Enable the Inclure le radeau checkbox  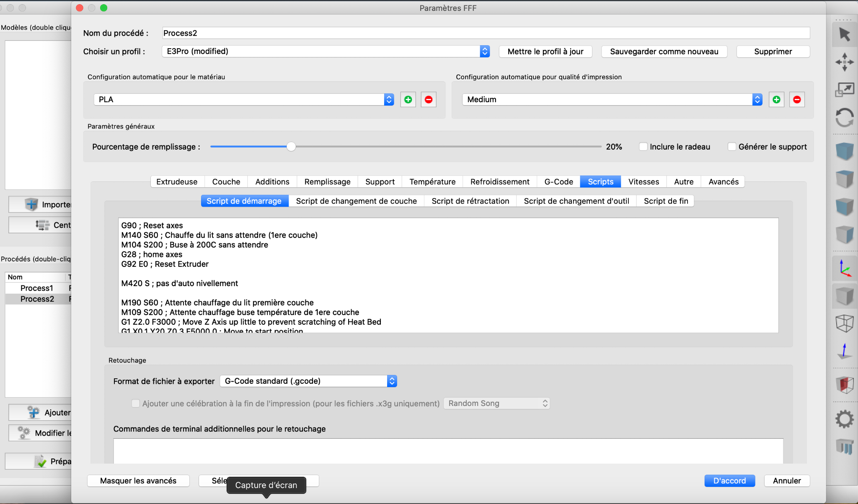pyautogui.click(x=643, y=147)
